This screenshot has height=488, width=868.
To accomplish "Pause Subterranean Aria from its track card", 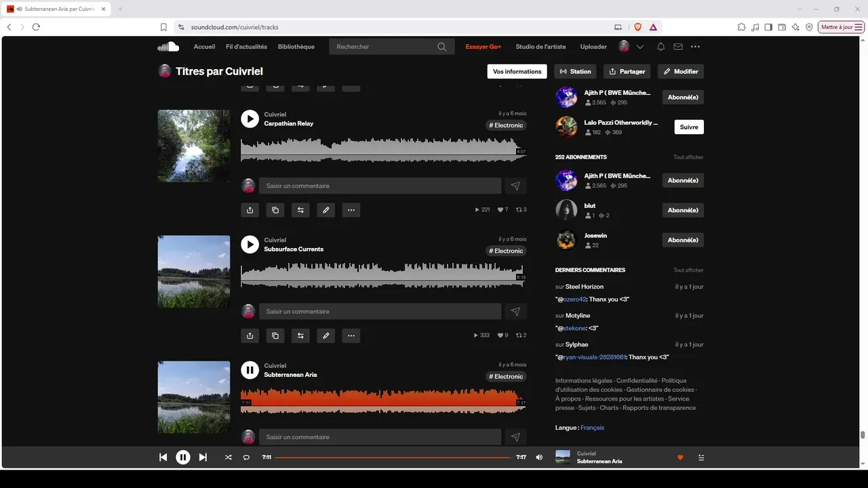I will click(x=250, y=370).
